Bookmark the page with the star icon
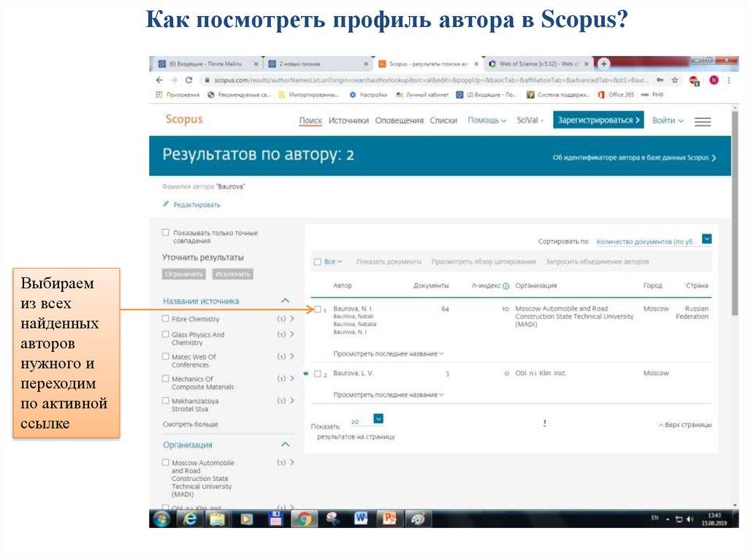This screenshot has width=748, height=560. click(675, 80)
